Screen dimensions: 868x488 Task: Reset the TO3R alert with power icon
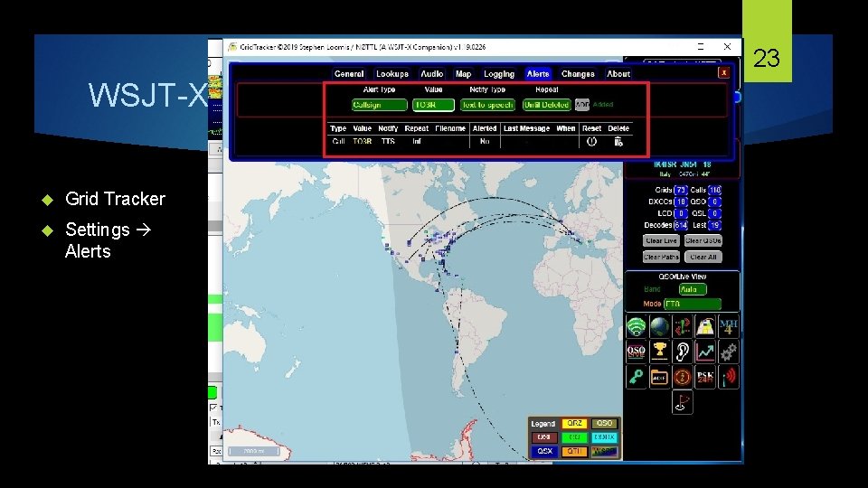click(591, 142)
